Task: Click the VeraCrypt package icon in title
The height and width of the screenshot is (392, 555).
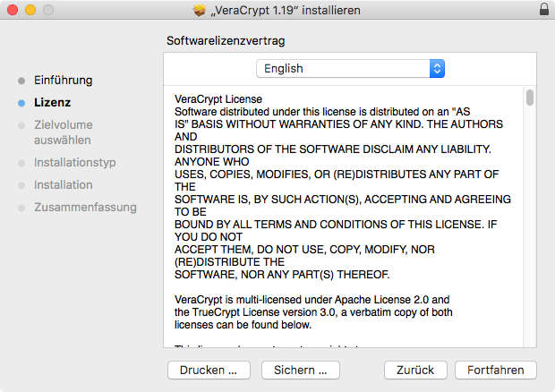Action: [x=199, y=10]
